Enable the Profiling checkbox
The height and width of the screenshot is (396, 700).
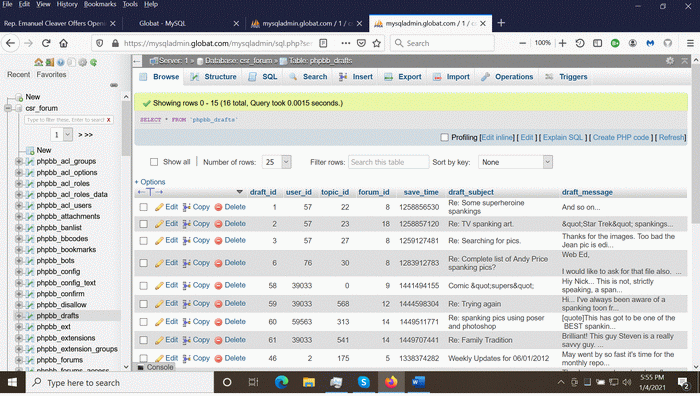444,138
